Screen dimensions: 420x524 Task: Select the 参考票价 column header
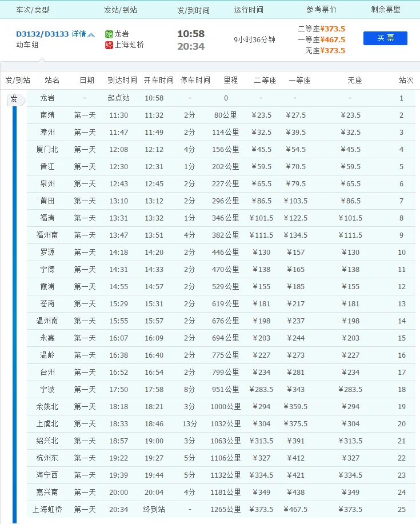click(x=322, y=9)
